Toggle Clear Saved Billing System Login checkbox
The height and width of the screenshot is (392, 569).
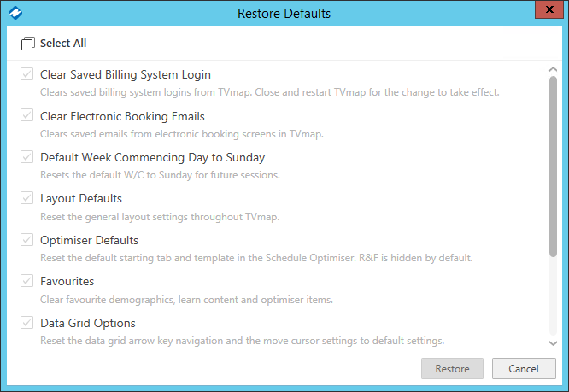(26, 74)
